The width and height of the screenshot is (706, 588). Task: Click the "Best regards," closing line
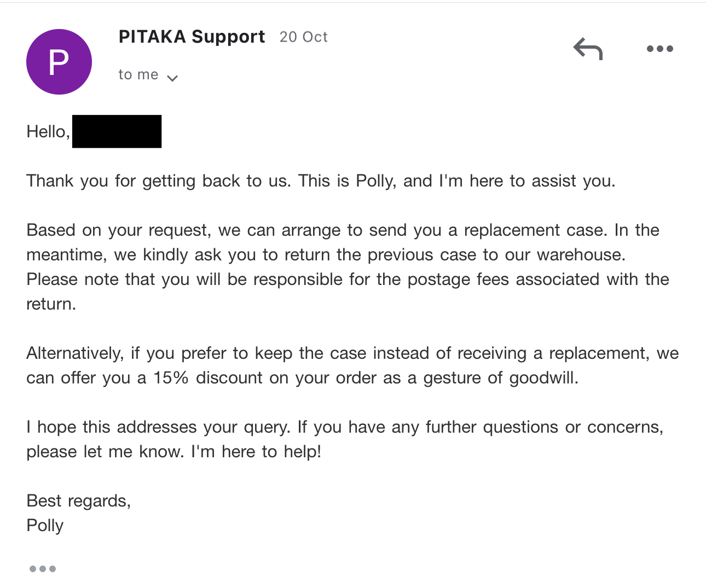tap(78, 502)
